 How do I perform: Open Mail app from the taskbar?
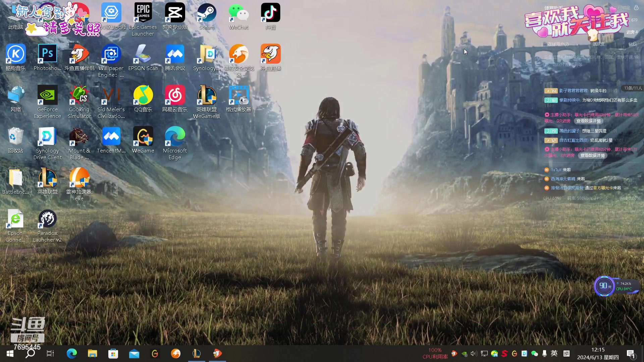(x=134, y=354)
